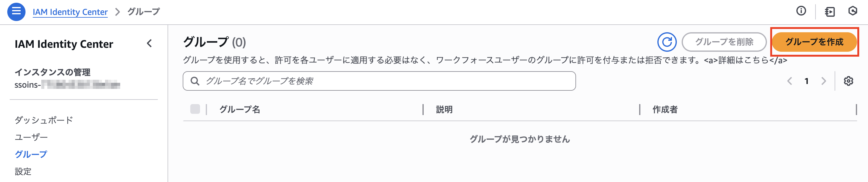This screenshot has height=182, width=868.
Task: Navigate to ユーザー in the left menu
Action: [x=31, y=137]
